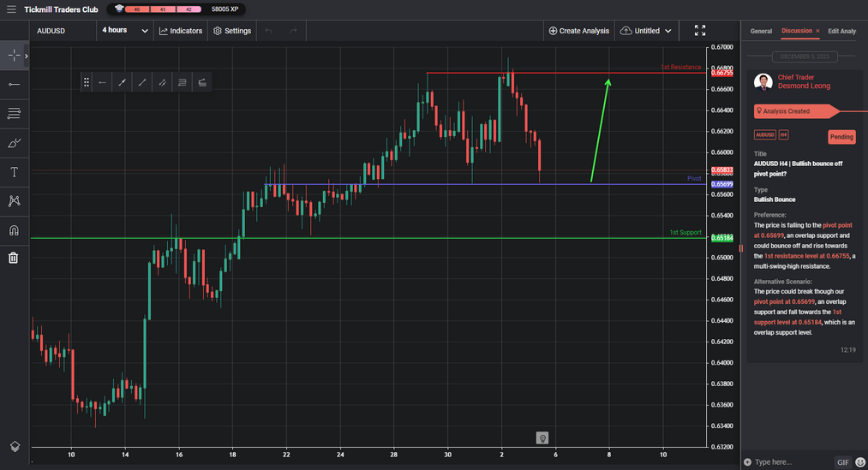The image size is (868, 470).
Task: Switch to the Discussion tab
Action: pos(797,31)
